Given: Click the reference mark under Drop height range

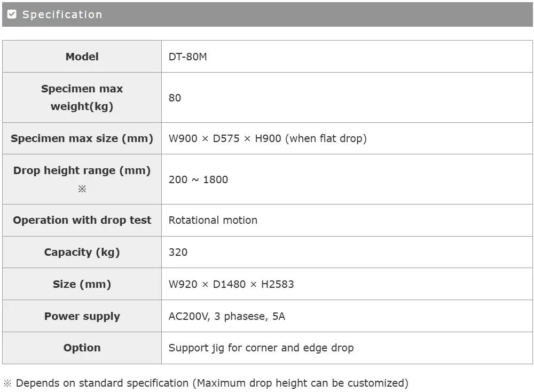Looking at the screenshot, I should pos(82,189).
